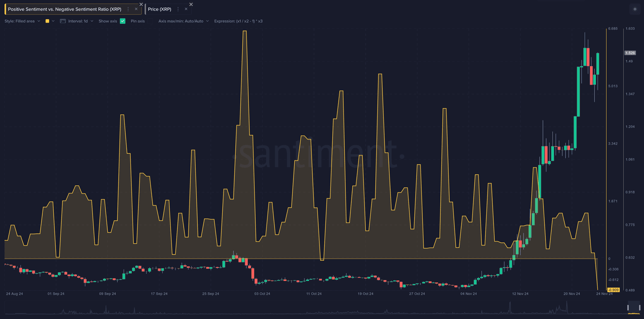The image size is (644, 319).
Task: Open Axis max/min Auto/Auto dropdown
Action: tap(183, 21)
